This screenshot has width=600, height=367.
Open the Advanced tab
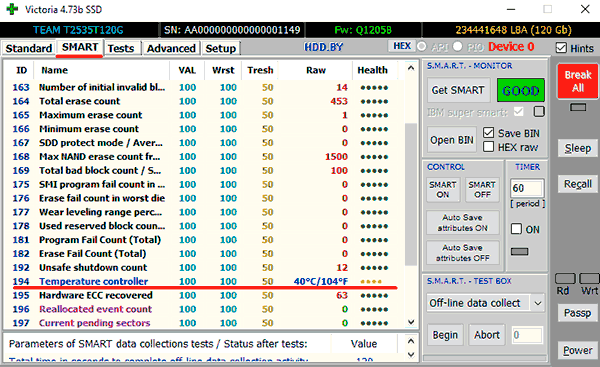click(171, 49)
